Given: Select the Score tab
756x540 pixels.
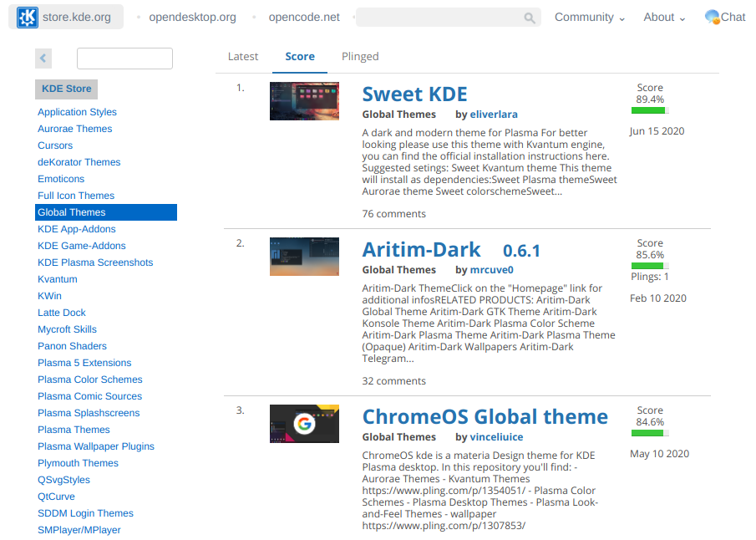Looking at the screenshot, I should click(300, 57).
